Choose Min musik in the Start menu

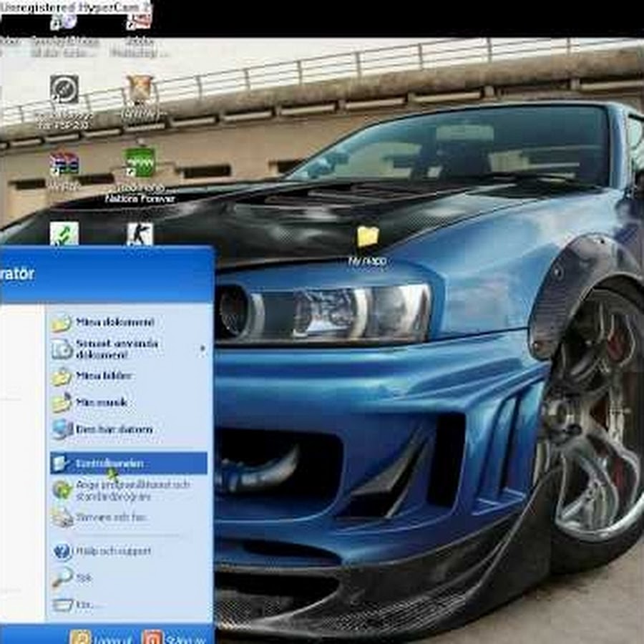click(x=101, y=403)
